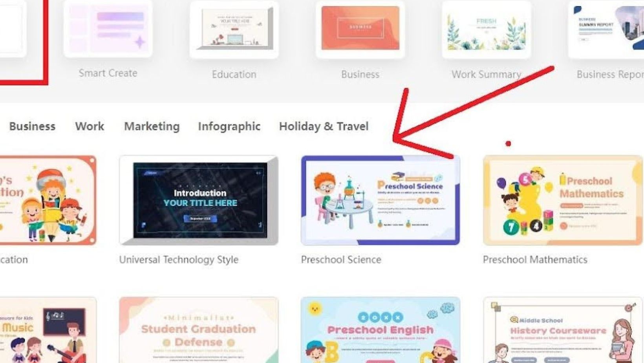
Task: Pick the Preschool English template
Action: (380, 330)
